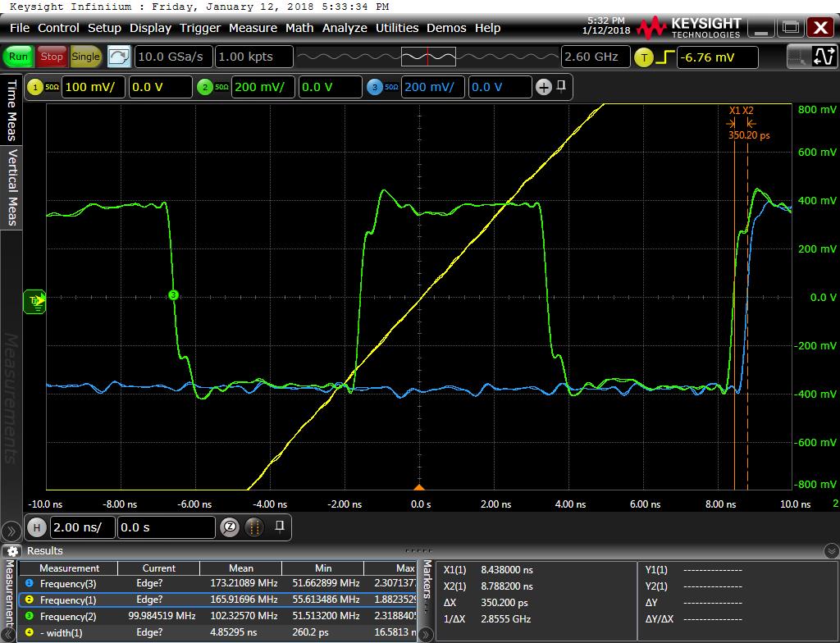Viewport: 840px width, 643px height.
Task: Expand the left sidebar double-chevron
Action: 11,531
